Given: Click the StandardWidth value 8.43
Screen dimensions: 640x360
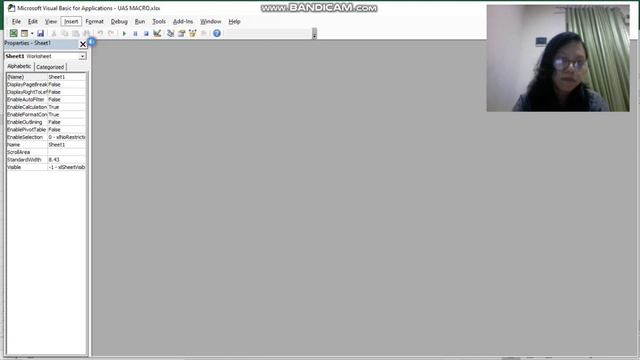Looking at the screenshot, I should tap(67, 160).
